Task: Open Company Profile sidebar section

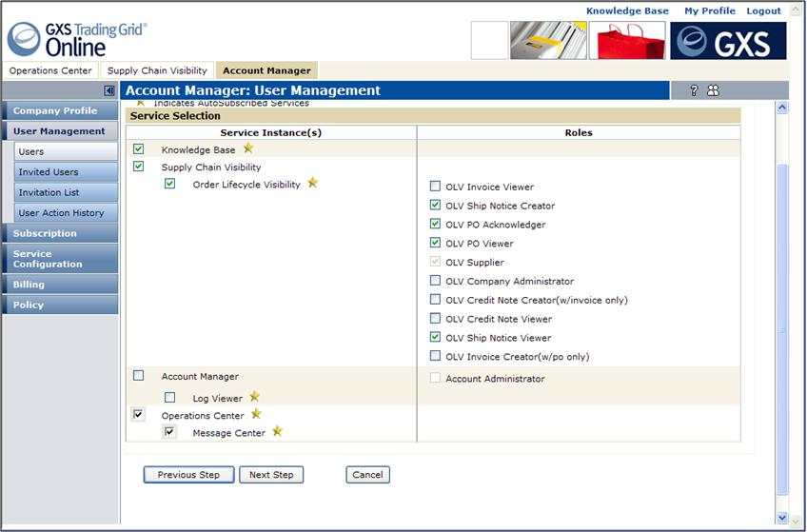Action: tap(60, 110)
